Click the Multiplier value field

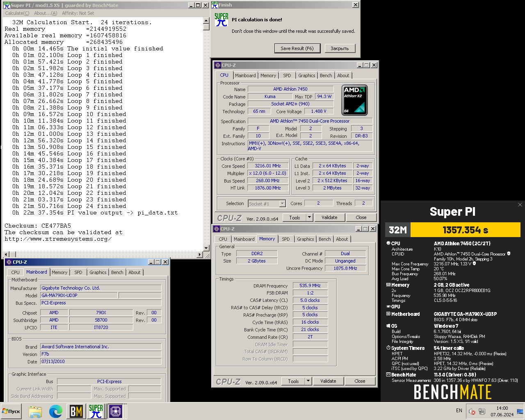click(268, 173)
